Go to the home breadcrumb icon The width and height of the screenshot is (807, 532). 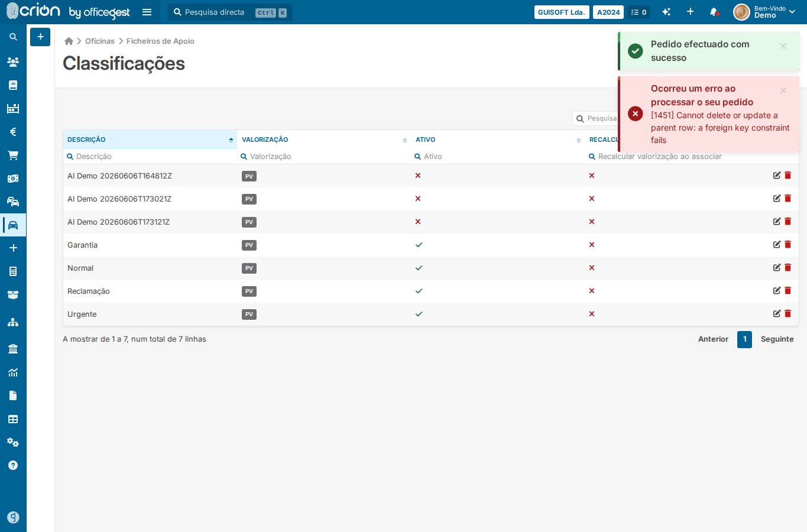point(69,41)
